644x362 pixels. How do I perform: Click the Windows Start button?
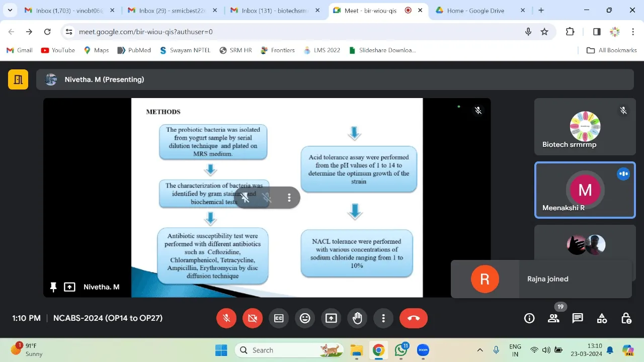coord(221,350)
